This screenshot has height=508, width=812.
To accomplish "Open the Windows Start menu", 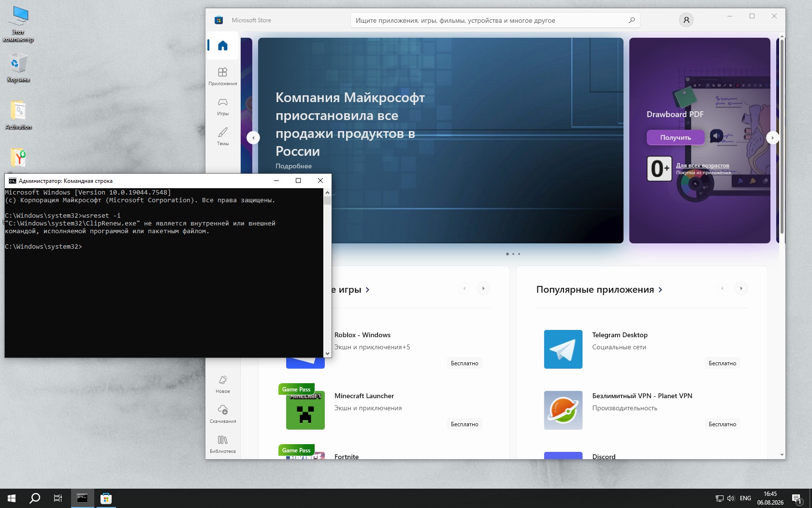I will tap(12, 498).
